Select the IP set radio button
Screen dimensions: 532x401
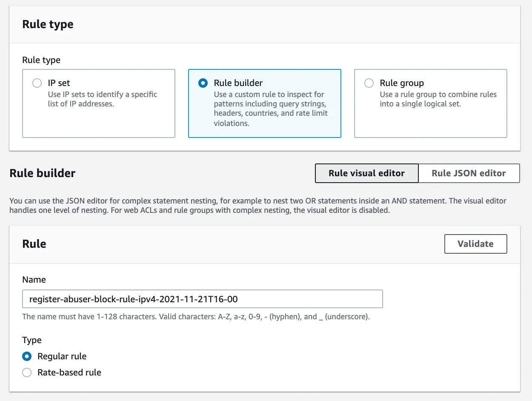37,83
